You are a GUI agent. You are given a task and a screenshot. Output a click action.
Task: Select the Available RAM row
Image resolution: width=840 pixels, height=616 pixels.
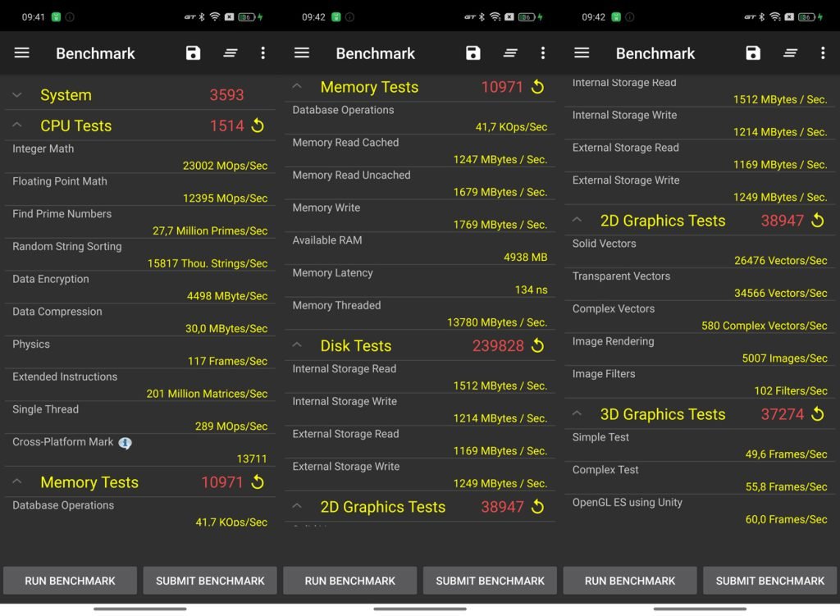[420, 249]
